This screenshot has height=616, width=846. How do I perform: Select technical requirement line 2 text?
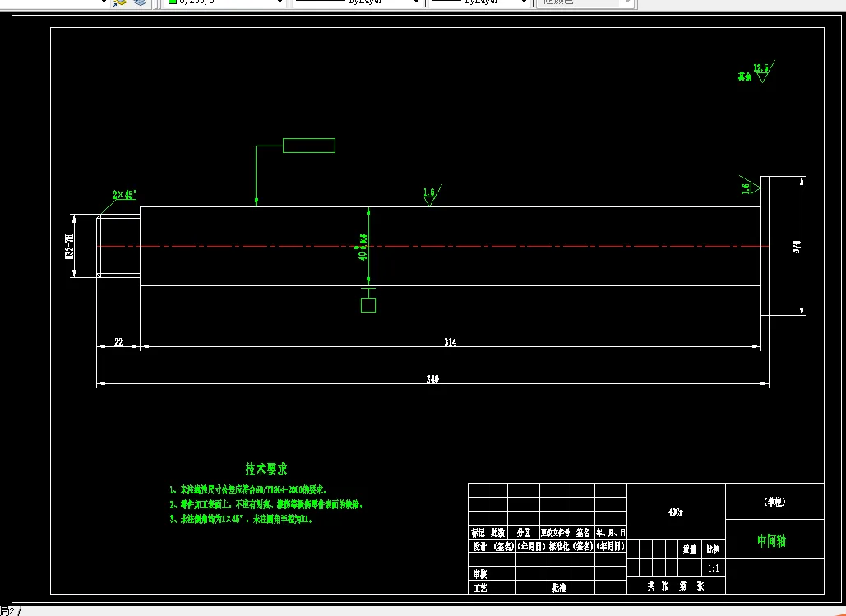click(266, 505)
